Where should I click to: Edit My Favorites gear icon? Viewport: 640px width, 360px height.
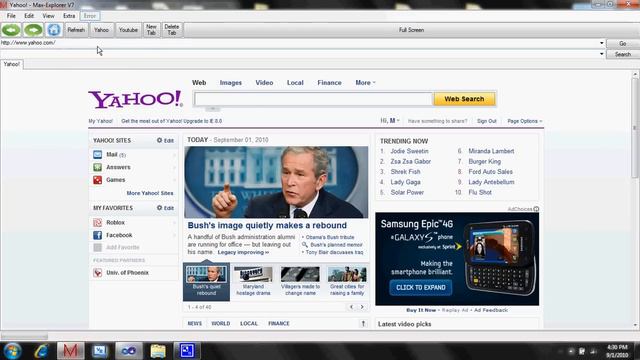click(160, 208)
